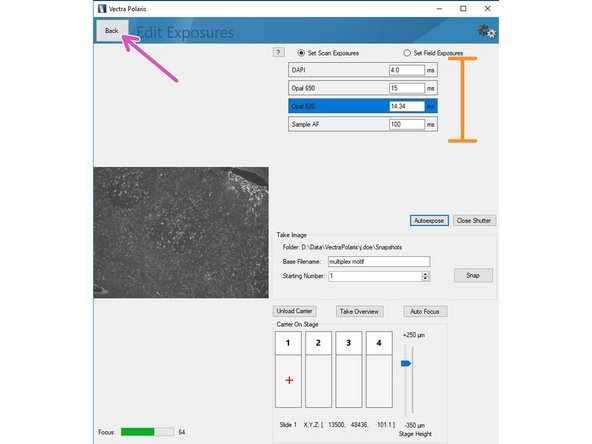Click the Vectra Polaris title bar icon

[x=102, y=9]
